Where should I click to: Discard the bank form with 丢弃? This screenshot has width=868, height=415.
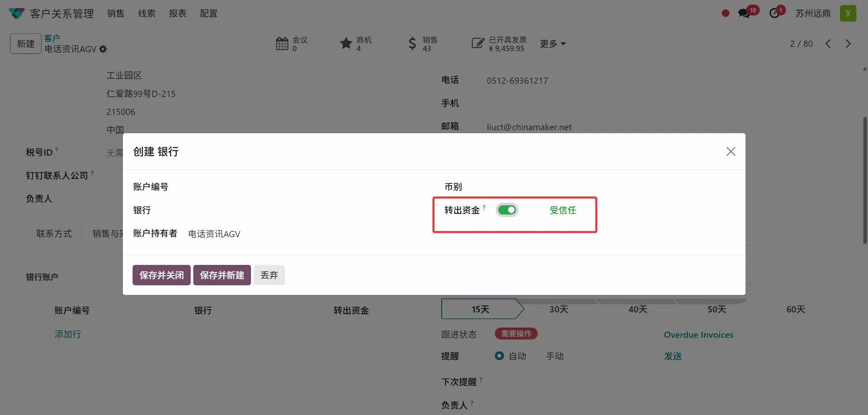(269, 275)
